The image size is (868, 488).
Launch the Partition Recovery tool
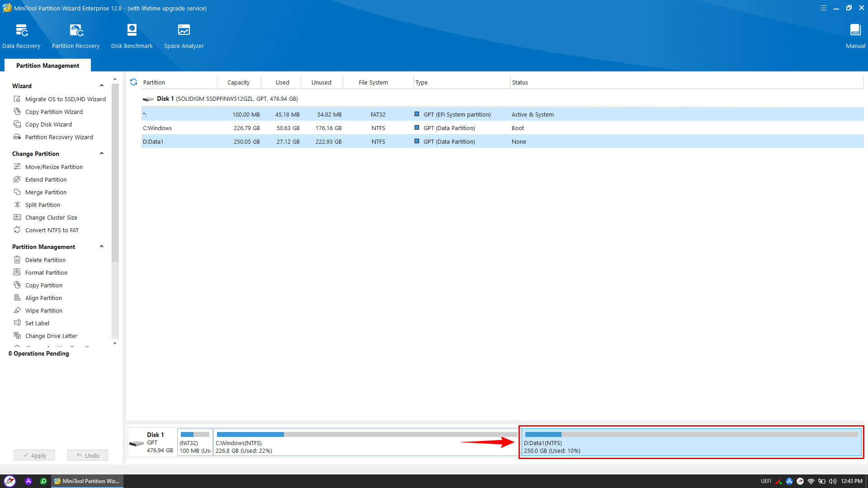(x=75, y=35)
